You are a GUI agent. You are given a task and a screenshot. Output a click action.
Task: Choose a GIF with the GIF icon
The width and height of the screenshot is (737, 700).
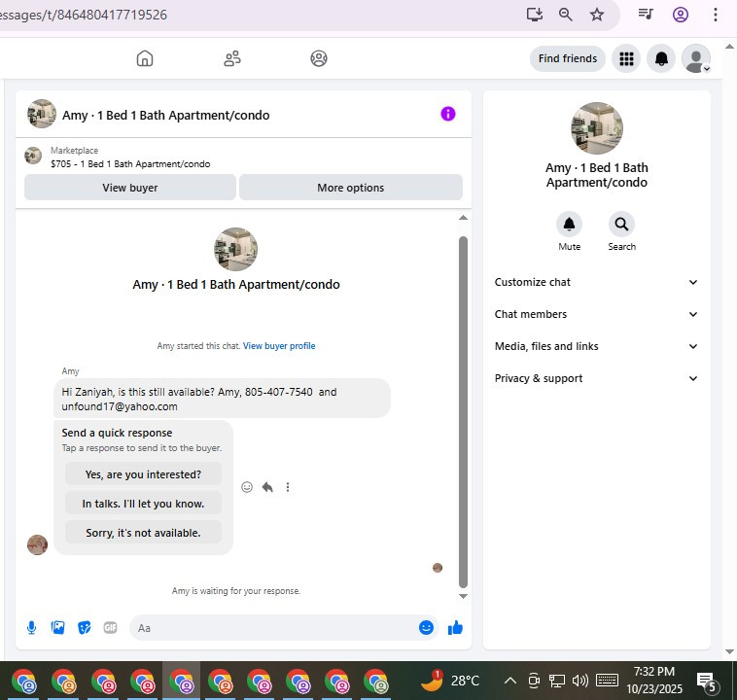(110, 628)
